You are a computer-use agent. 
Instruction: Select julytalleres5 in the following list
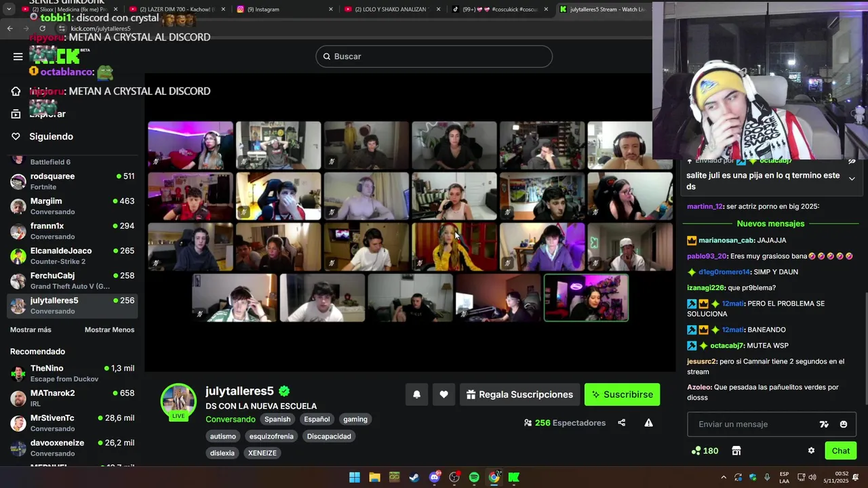coord(72,306)
